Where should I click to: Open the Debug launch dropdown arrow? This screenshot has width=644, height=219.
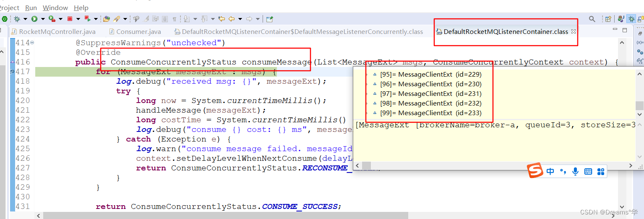coord(25,19)
